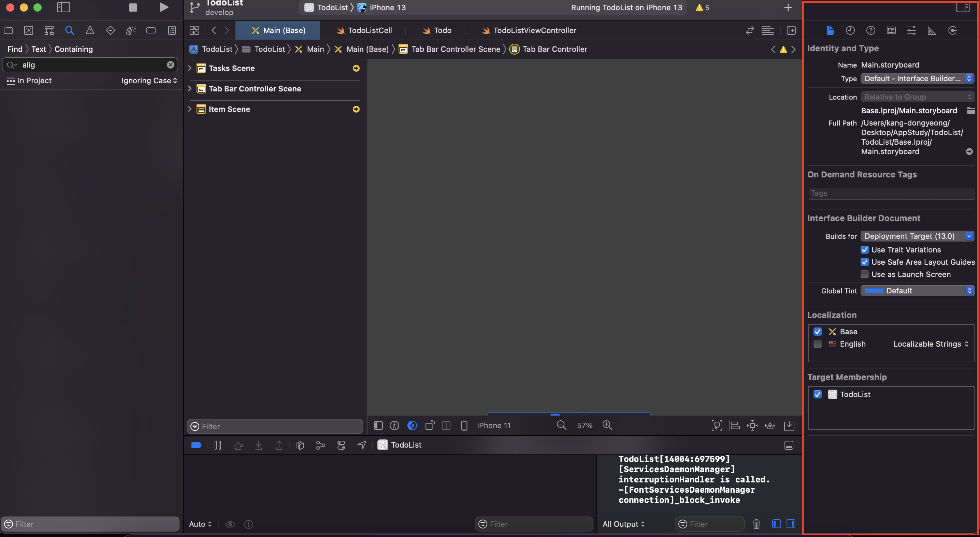This screenshot has width=980, height=537.
Task: Open the Add New Constraints icon
Action: [x=752, y=425]
